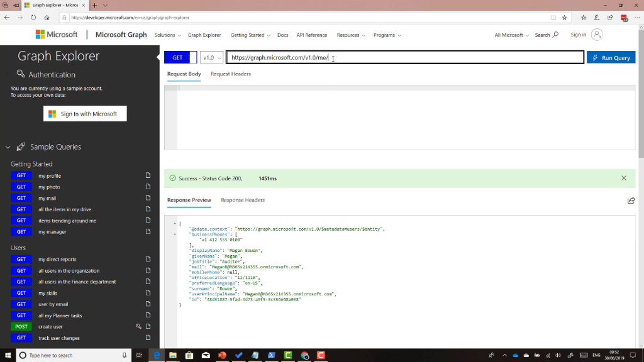
Task: Open the document icon next to my mail
Action: tap(148, 198)
